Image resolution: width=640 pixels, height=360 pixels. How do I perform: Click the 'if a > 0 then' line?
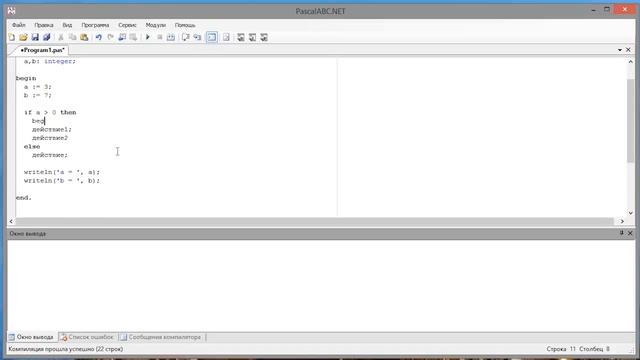50,112
